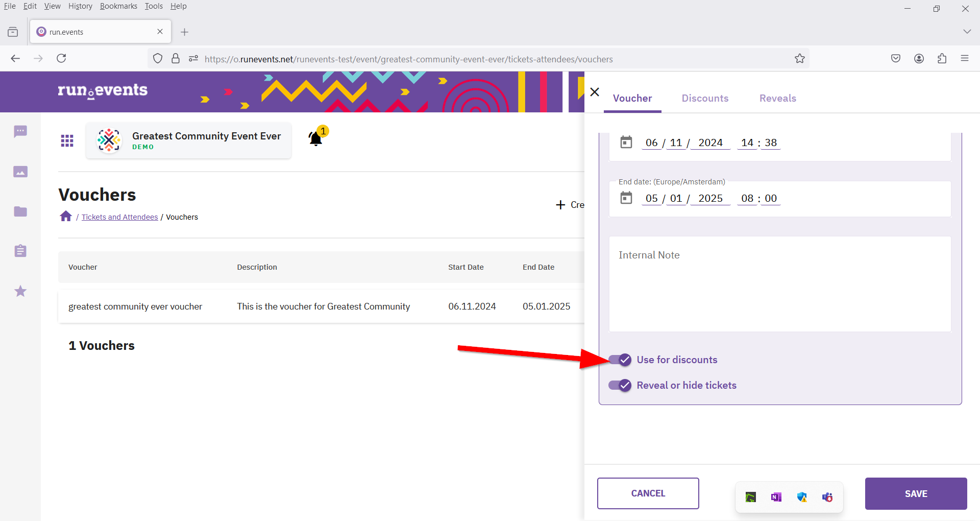Screen dimensions: 980x521
Task: Toggle the Use for discounts switch
Action: pyautogui.click(x=620, y=360)
